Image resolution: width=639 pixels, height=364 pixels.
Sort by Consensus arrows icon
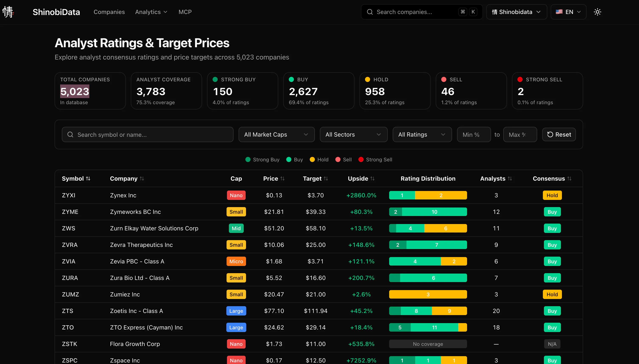pos(569,179)
